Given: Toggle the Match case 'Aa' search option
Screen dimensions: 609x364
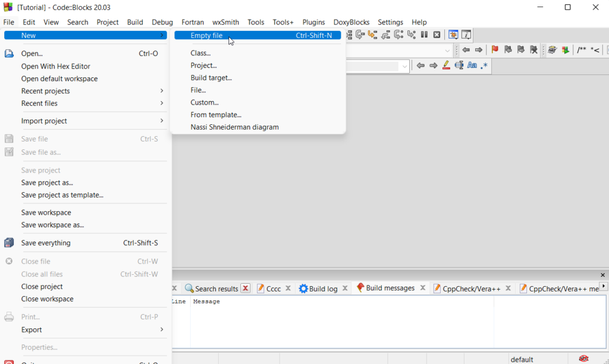Looking at the screenshot, I should pyautogui.click(x=472, y=65).
